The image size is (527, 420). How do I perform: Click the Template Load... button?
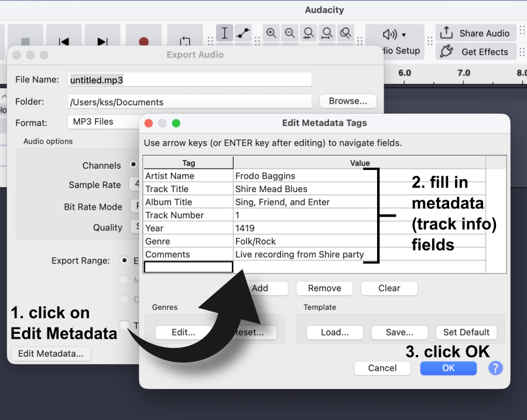335,332
